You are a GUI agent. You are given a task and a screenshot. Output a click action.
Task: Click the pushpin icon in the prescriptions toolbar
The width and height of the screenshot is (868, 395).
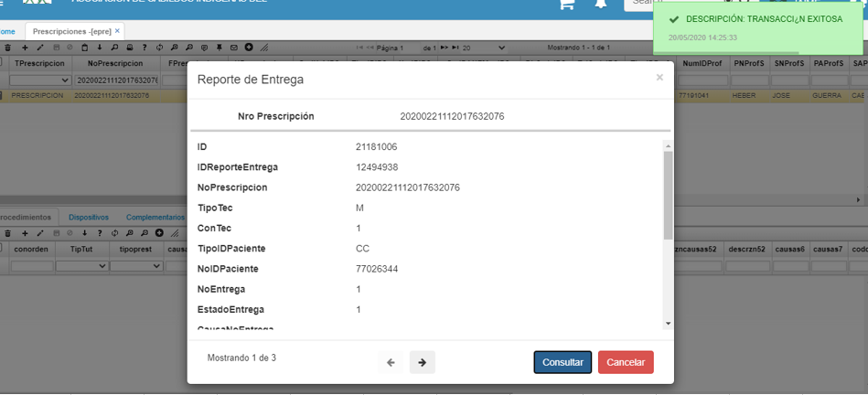click(220, 48)
